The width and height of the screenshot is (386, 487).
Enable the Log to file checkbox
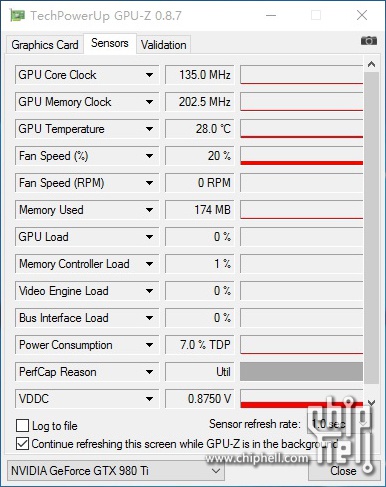pyautogui.click(x=22, y=426)
